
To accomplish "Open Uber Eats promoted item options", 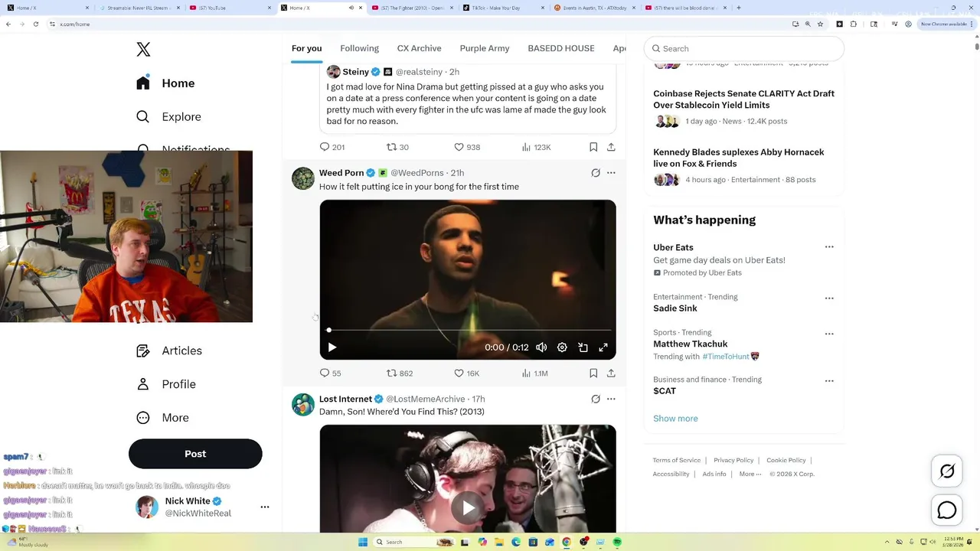I will click(x=829, y=247).
